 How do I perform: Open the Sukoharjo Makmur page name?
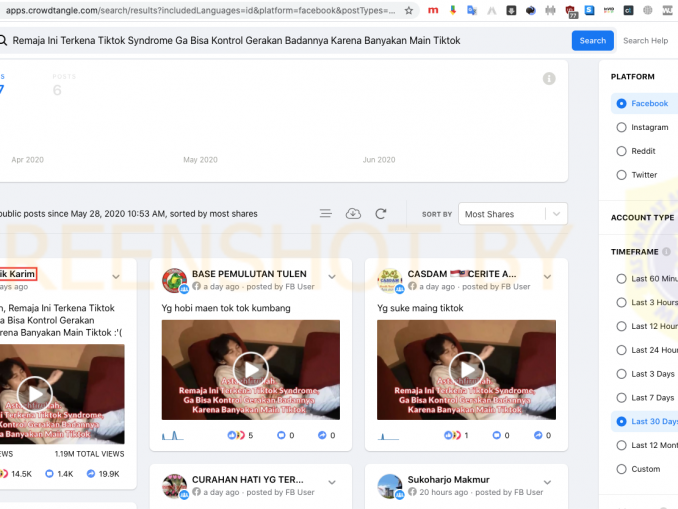click(448, 480)
